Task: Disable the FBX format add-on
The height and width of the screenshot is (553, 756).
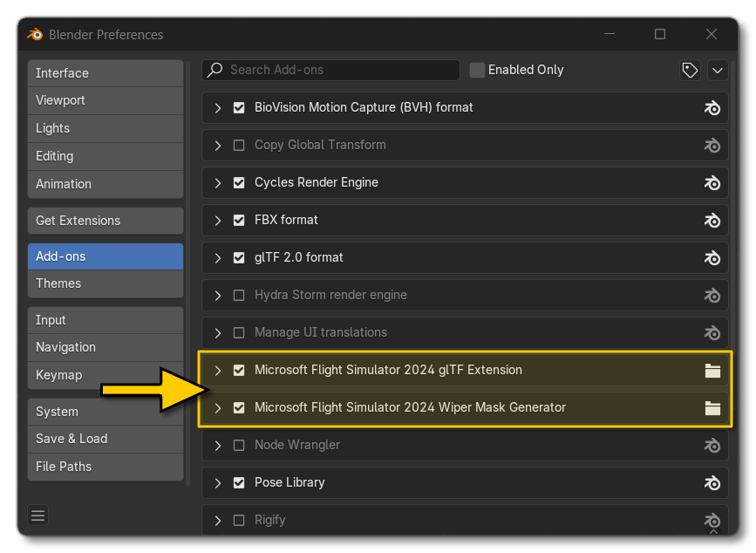Action: [239, 221]
